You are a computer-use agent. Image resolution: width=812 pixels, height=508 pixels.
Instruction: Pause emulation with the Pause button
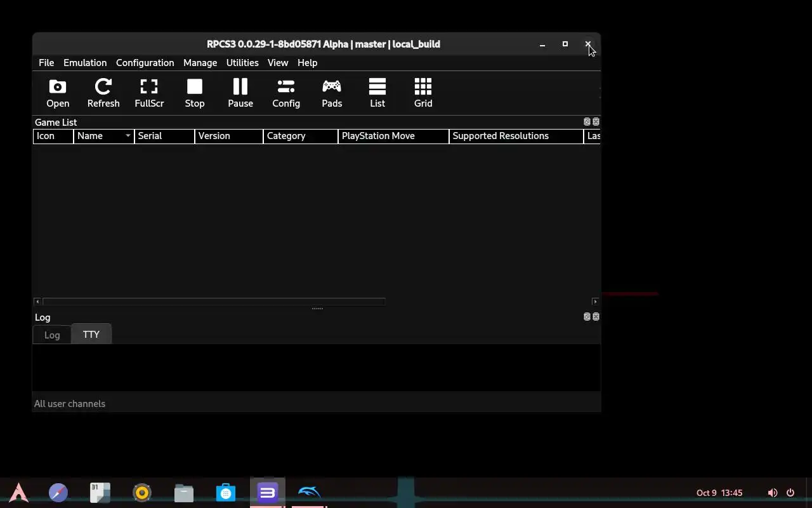click(240, 93)
